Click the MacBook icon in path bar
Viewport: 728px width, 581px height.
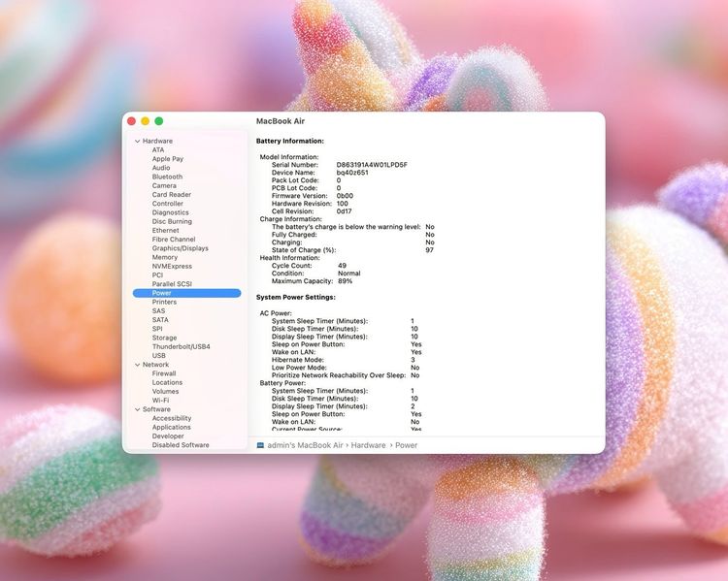pos(260,445)
